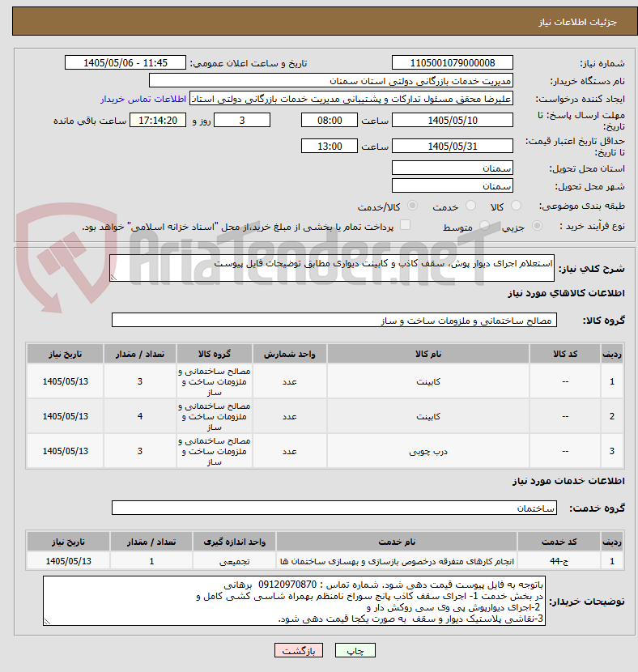The width and height of the screenshot is (638, 672).
Task: Click the اطلاعات خدمات مورد نیاز section title
Action: pyautogui.click(x=568, y=481)
